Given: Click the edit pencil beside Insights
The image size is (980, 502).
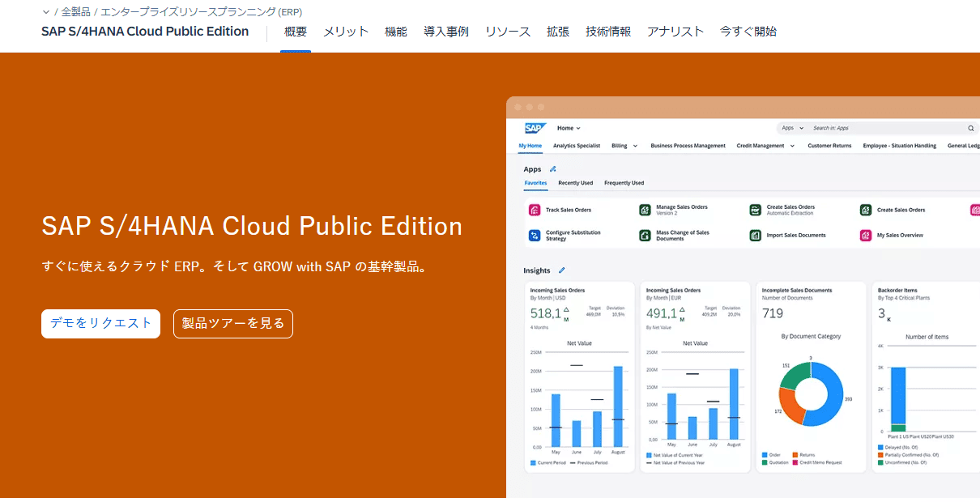Looking at the screenshot, I should 562,270.
